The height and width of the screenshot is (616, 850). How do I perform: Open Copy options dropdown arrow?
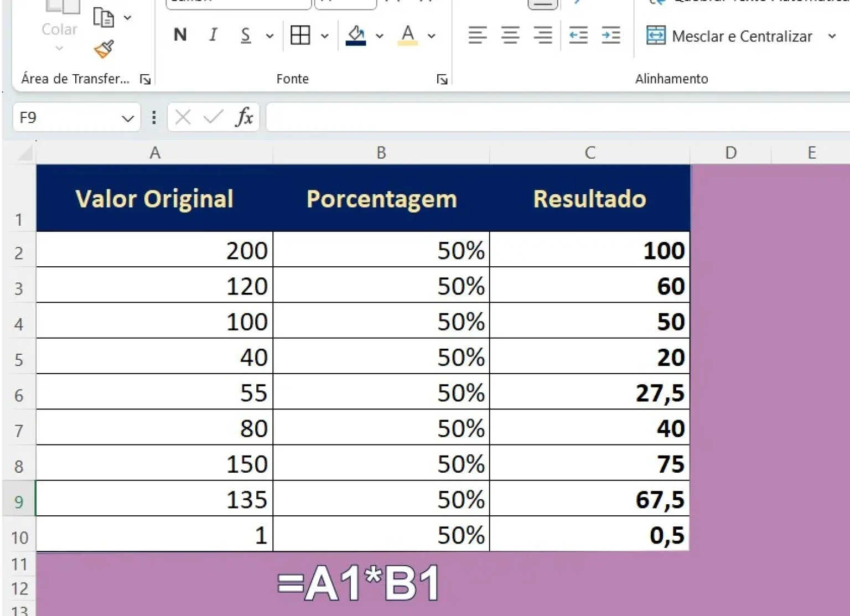pyautogui.click(x=127, y=18)
